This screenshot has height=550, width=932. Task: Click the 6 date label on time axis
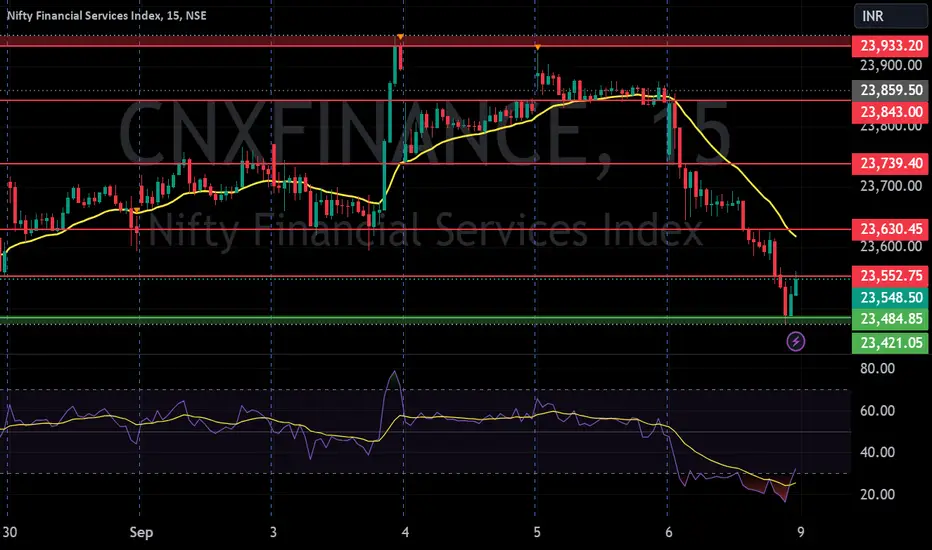click(x=669, y=532)
